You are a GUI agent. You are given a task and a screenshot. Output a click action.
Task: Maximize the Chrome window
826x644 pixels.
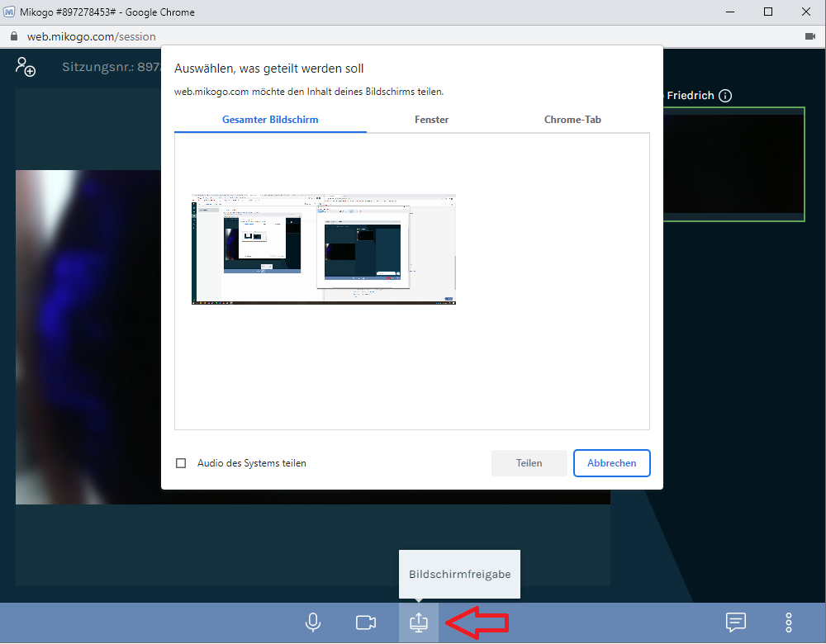point(768,12)
